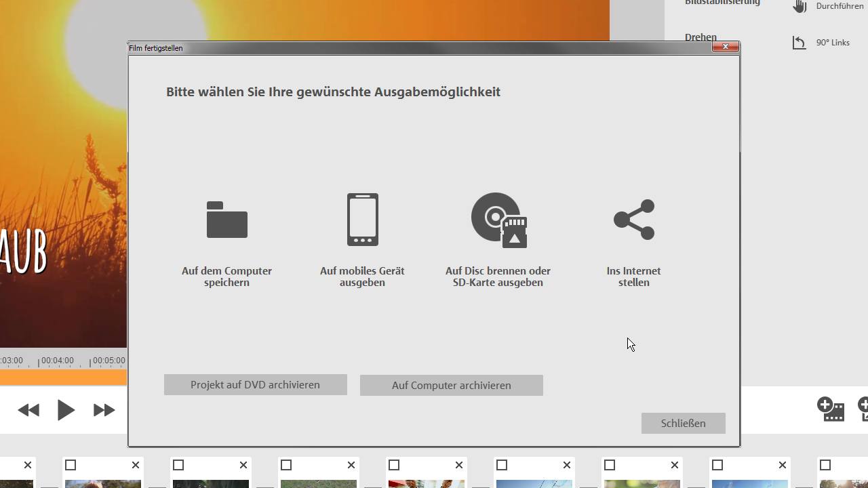
Task: Tick the checkbox on the dark storyboard clip
Action: (178, 465)
